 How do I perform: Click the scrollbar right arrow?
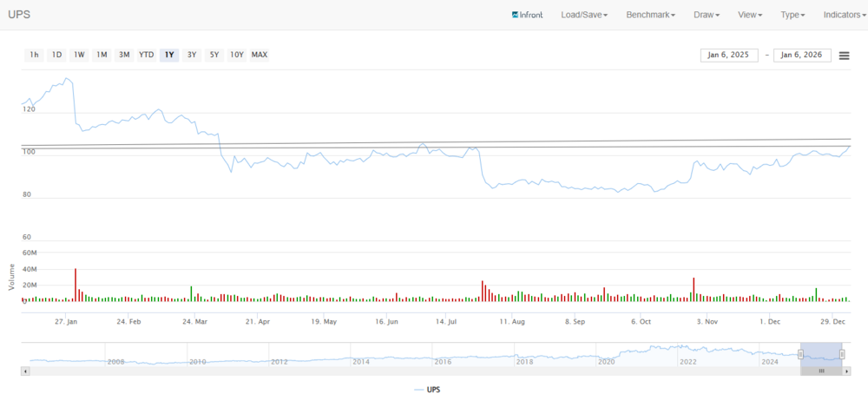[x=847, y=371]
